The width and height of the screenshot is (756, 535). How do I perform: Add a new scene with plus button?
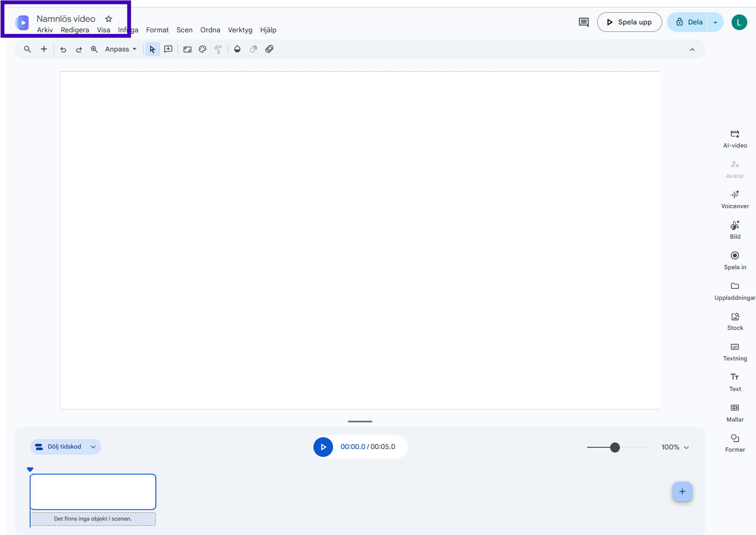pos(682,492)
